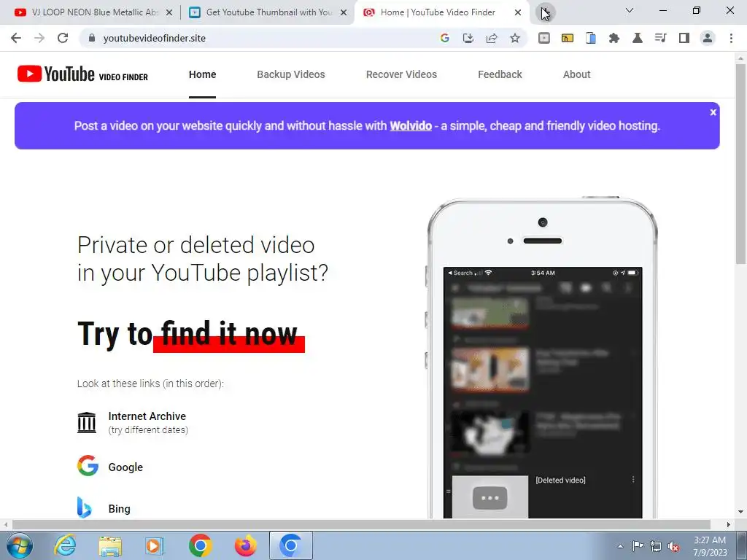This screenshot has width=747, height=560.
Task: Open Chrome's three-dot menu
Action: pos(731,38)
